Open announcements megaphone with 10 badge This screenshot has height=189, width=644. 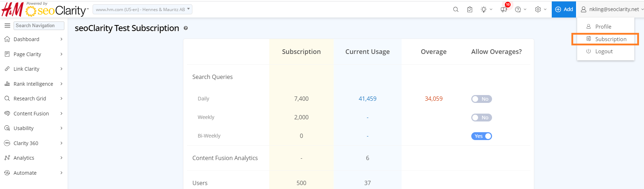[504, 10]
